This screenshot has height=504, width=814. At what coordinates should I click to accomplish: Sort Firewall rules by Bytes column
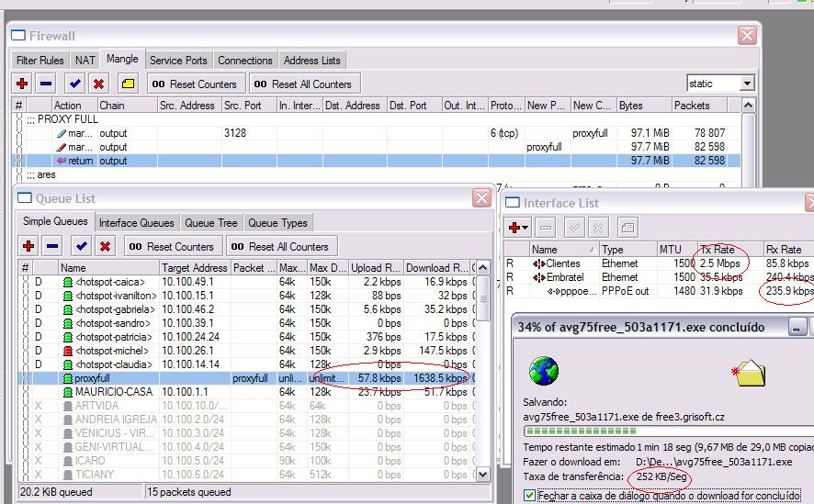coord(644,106)
